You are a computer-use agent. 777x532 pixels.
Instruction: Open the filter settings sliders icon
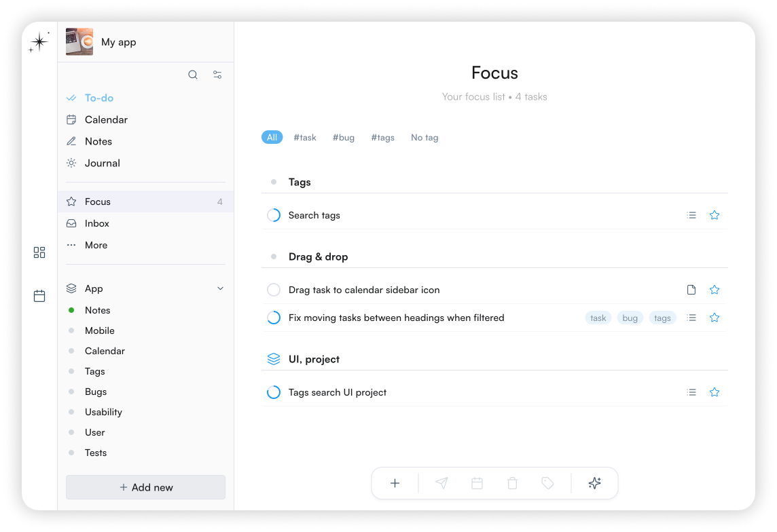point(217,75)
